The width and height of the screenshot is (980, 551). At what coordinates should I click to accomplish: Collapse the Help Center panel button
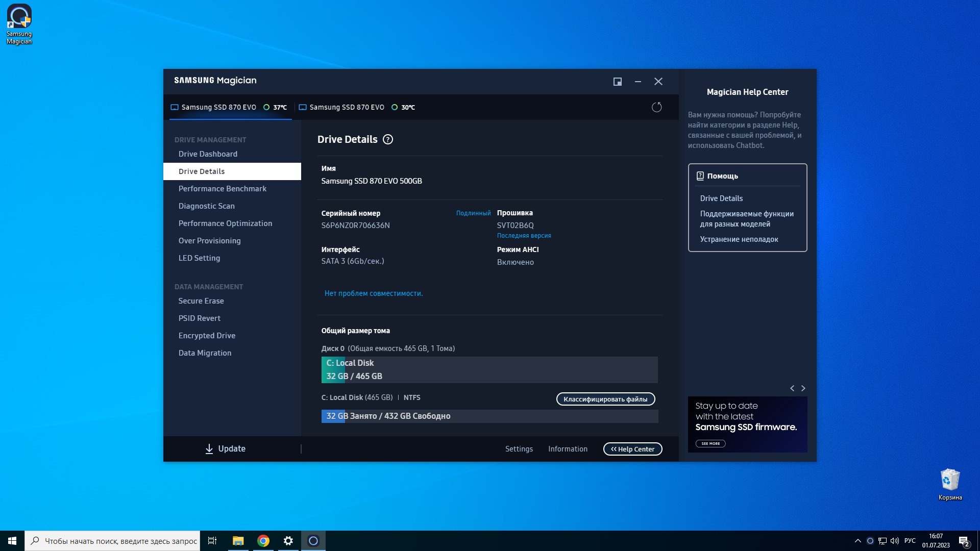pos(632,449)
